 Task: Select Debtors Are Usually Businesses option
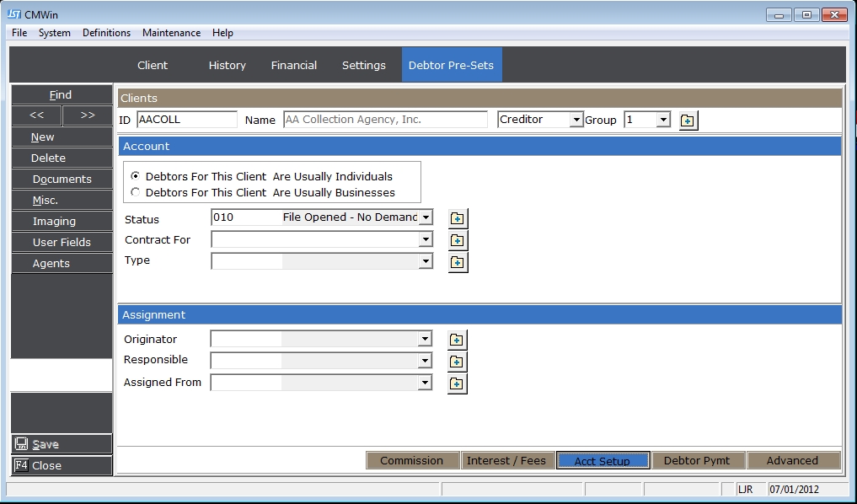(136, 192)
